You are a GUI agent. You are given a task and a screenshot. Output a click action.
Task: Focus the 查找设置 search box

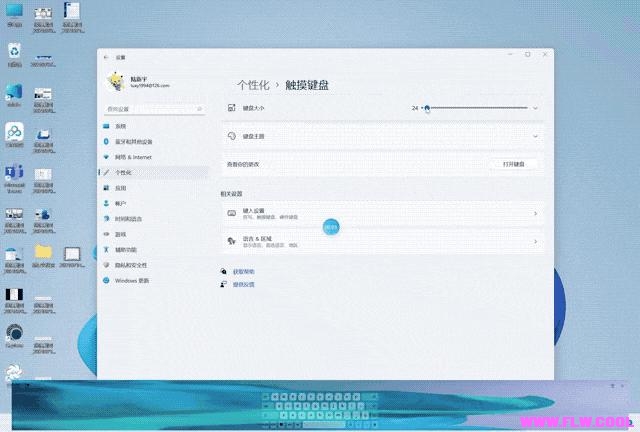pyautogui.click(x=154, y=109)
